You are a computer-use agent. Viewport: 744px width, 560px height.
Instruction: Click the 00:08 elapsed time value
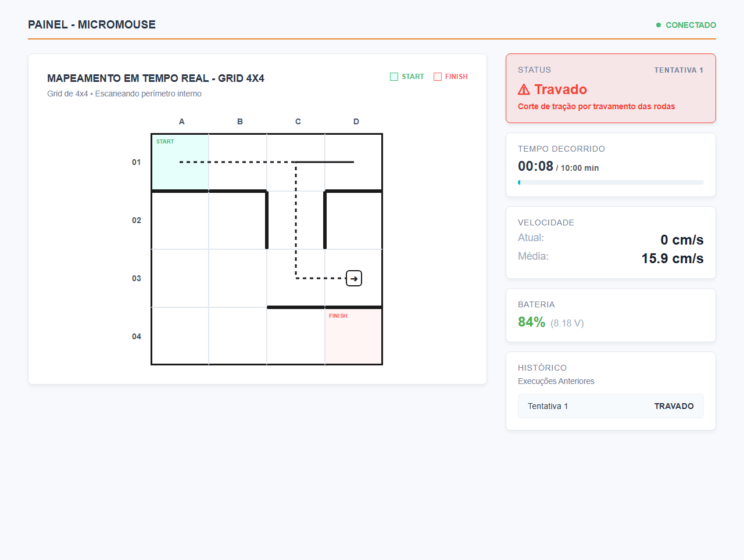tap(535, 166)
